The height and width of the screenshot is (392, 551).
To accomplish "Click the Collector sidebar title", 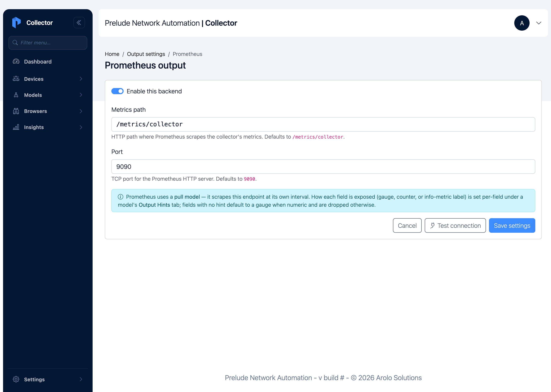I will pyautogui.click(x=40, y=23).
